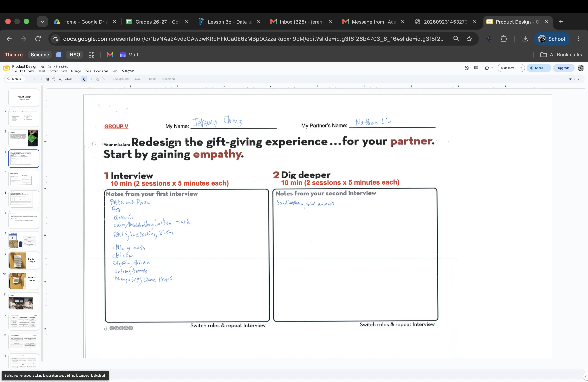This screenshot has width=588, height=382.
Task: Open the pointer mode dropdown arrow
Action: coord(575,79)
